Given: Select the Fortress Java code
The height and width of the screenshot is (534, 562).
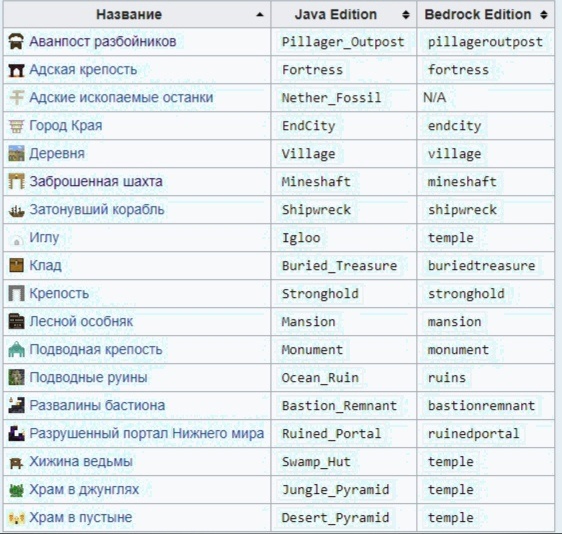Looking at the screenshot, I should tap(312, 70).
